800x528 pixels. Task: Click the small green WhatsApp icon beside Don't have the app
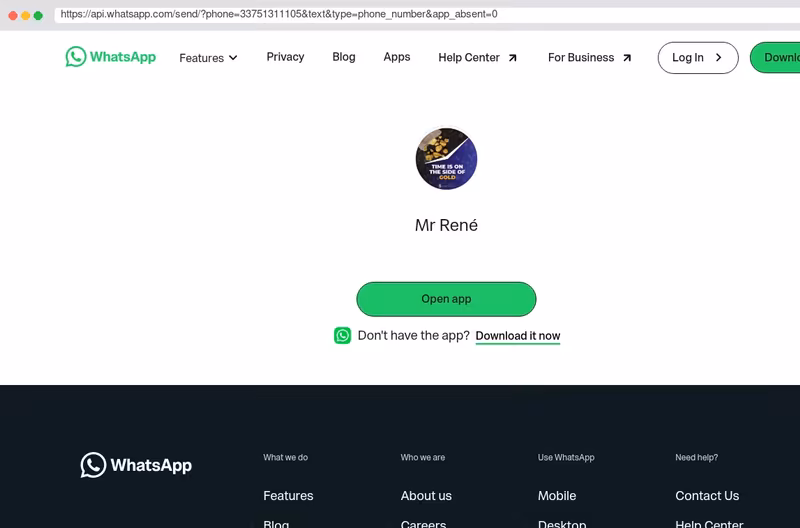click(x=342, y=336)
